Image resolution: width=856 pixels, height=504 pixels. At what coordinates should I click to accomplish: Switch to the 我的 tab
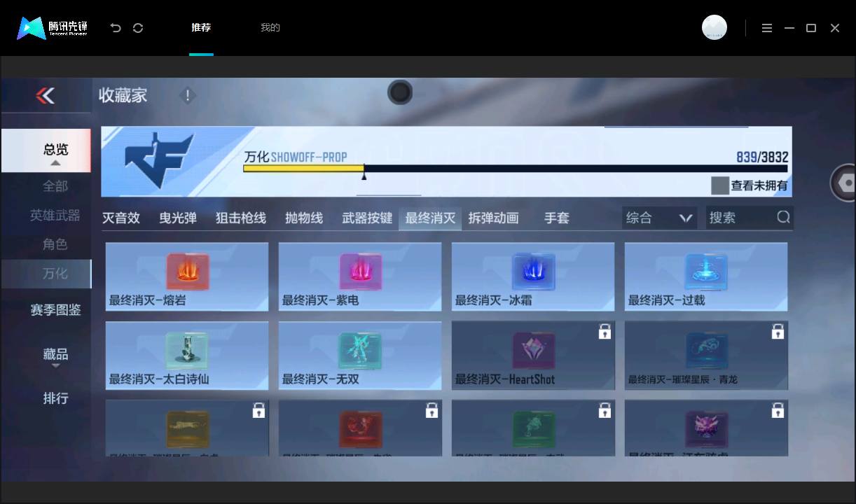[270, 28]
